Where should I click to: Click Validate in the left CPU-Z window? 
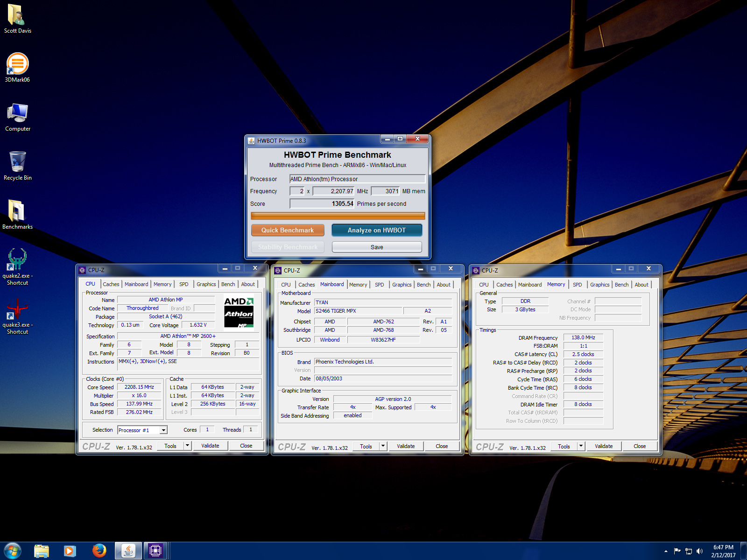(210, 446)
